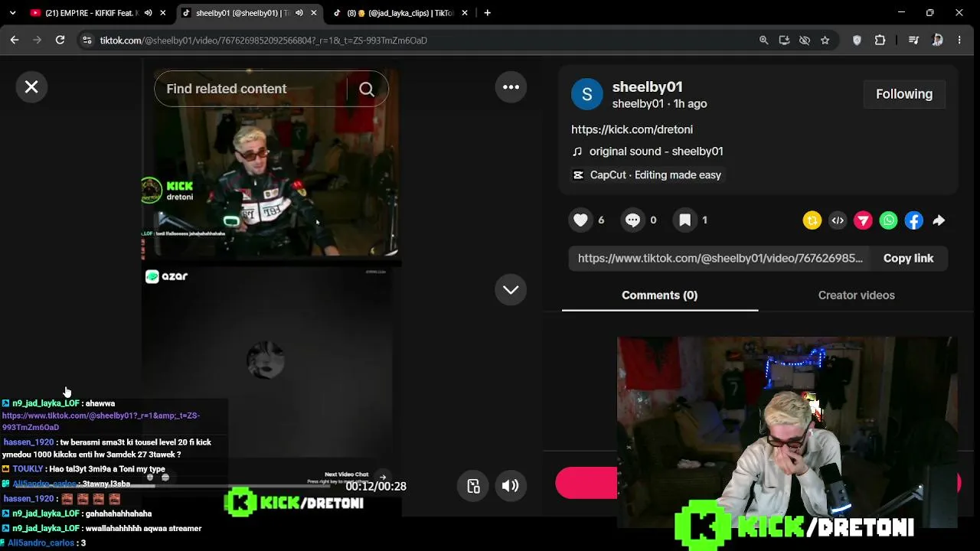Repost the video with the yellow repost icon
Viewport: 980px width, 551px height.
pos(812,220)
